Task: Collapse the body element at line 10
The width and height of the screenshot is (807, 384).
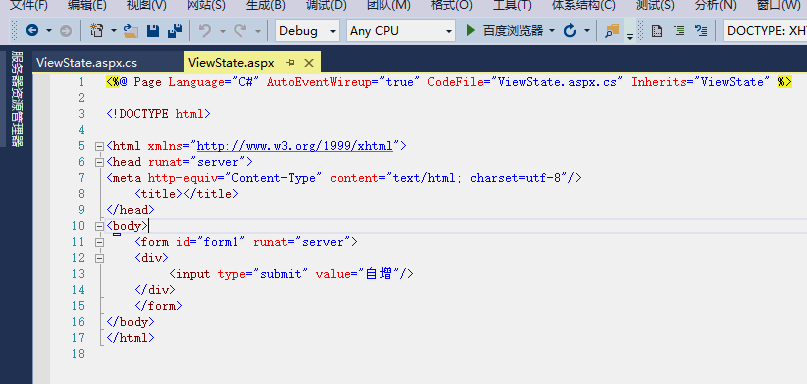Action: 99,226
